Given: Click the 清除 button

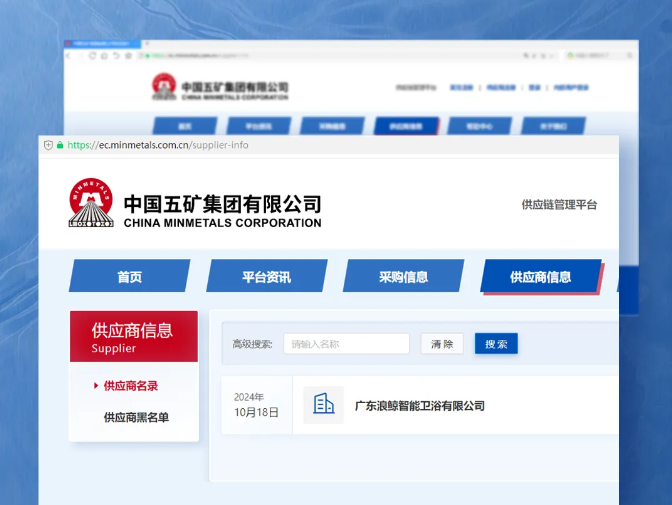Looking at the screenshot, I should 442,344.
